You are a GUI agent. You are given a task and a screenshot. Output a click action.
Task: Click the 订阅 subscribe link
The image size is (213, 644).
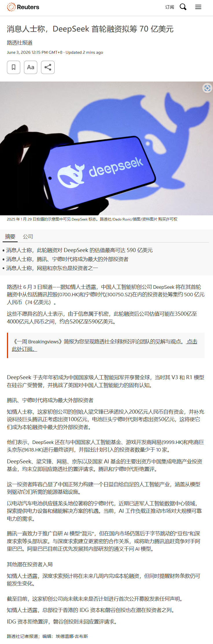coord(170,7)
